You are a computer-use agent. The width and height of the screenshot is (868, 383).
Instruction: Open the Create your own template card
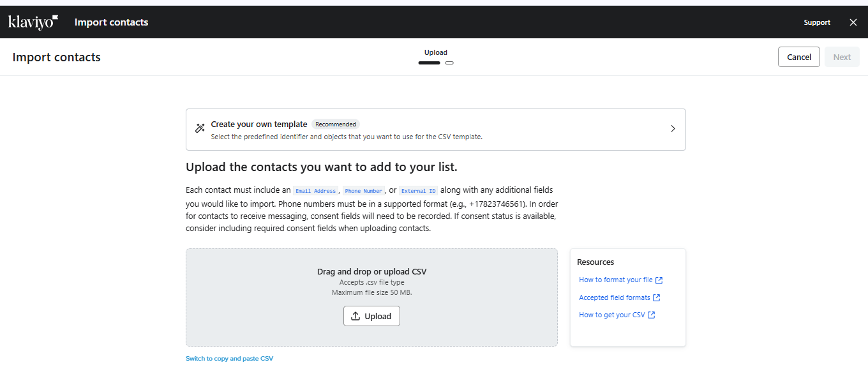click(435, 129)
